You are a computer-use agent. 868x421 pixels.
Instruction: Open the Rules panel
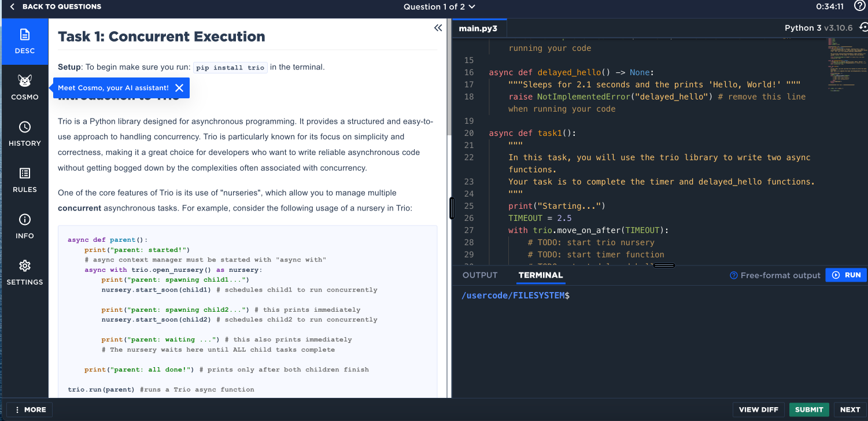point(25,180)
